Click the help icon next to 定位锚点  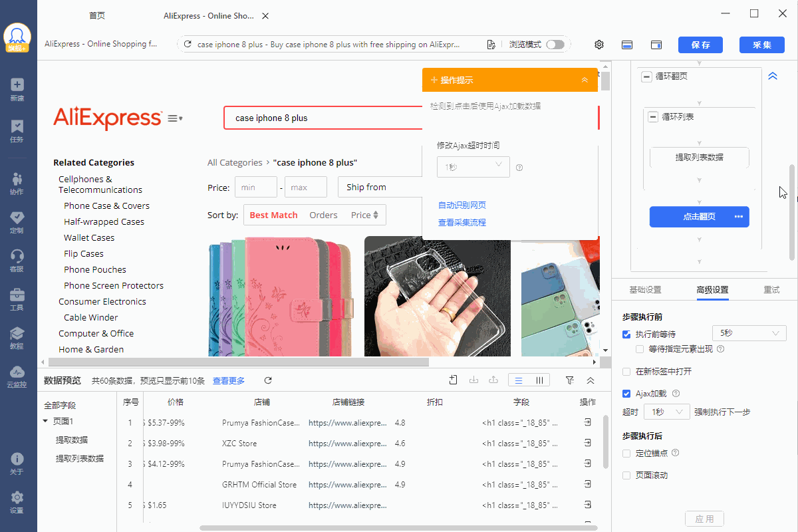pos(676,453)
